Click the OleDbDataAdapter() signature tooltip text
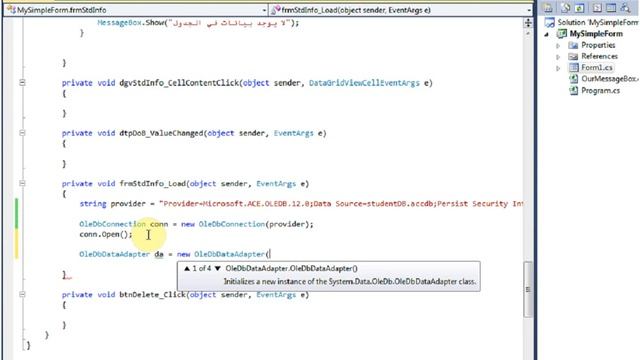 291,268
